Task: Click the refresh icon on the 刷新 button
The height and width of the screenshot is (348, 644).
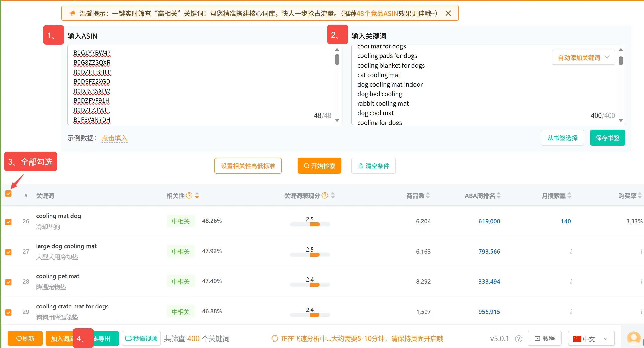Action: (19, 338)
